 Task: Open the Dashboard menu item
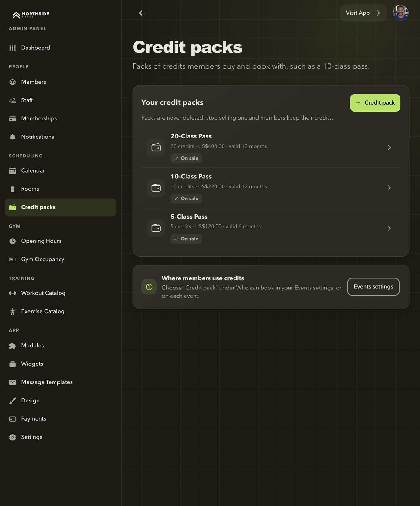60,48
